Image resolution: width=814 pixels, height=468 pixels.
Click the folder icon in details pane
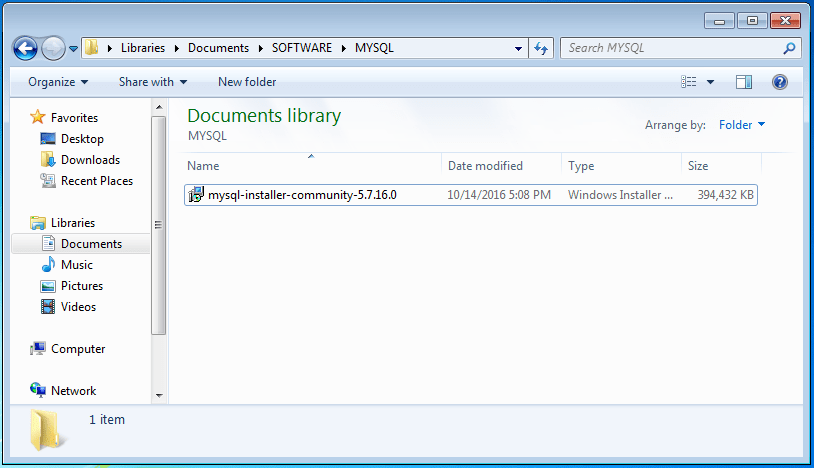(46, 430)
